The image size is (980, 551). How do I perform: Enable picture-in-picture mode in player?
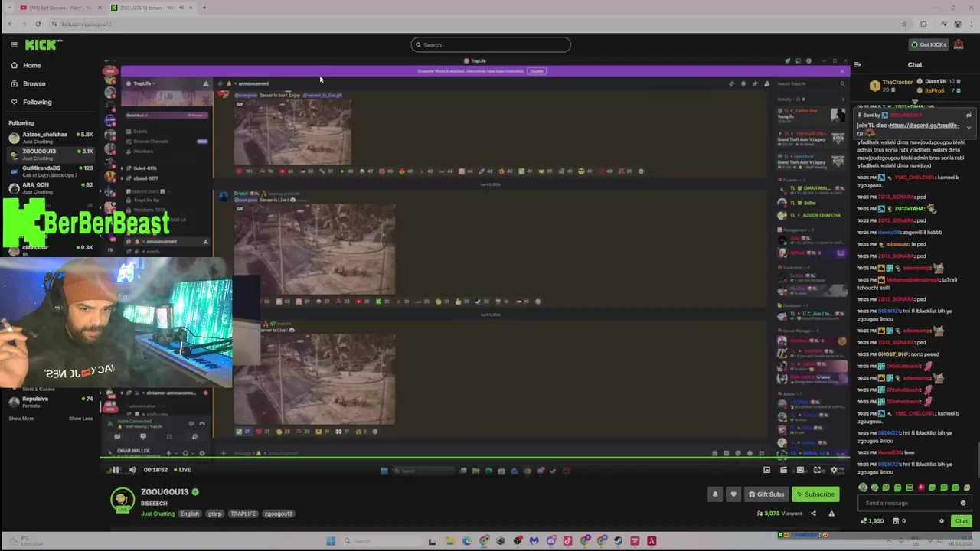pyautogui.click(x=766, y=470)
